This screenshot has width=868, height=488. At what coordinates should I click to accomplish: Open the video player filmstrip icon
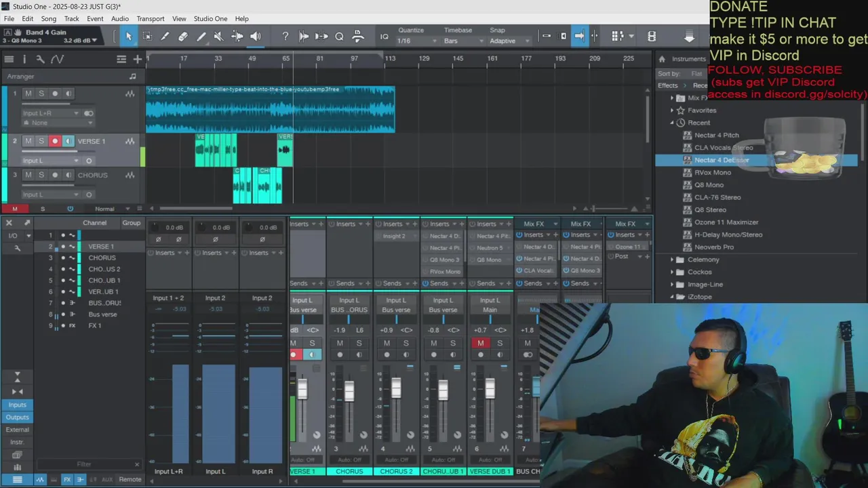click(x=652, y=36)
